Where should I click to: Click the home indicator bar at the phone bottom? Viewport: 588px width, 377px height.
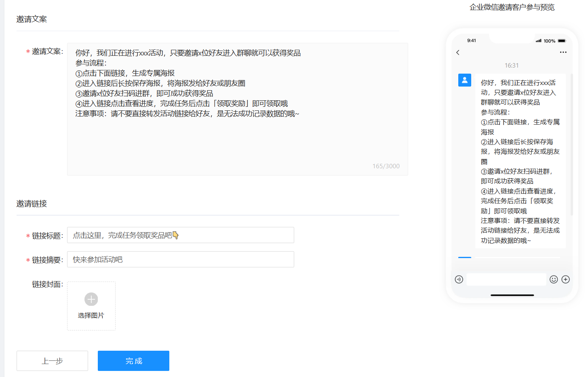[x=512, y=295]
